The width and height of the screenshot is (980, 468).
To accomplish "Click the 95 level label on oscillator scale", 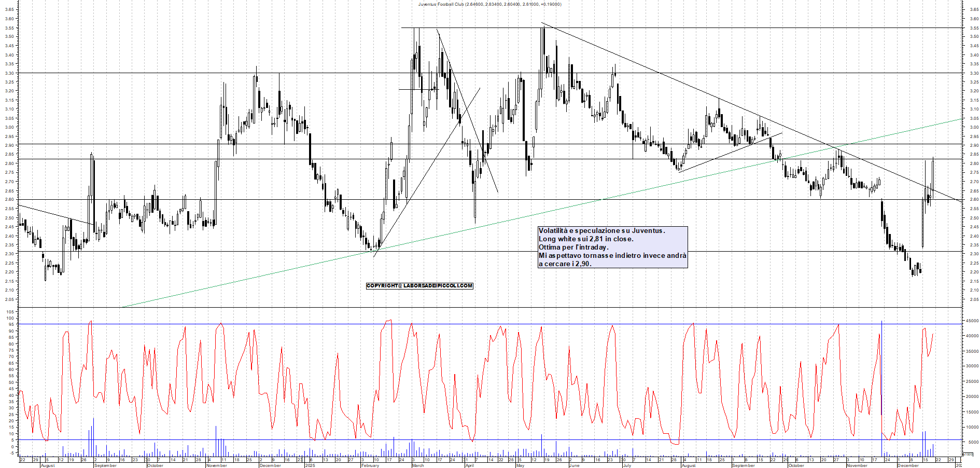I will coord(10,324).
